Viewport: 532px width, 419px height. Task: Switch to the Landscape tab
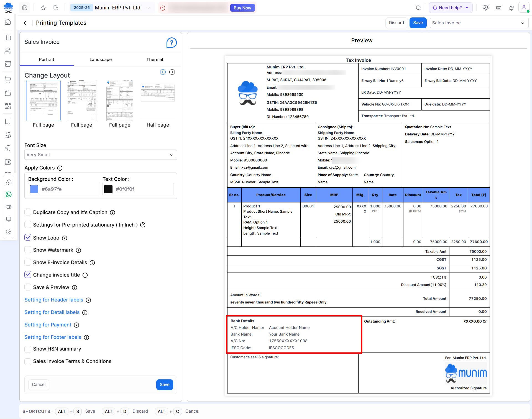point(101,60)
